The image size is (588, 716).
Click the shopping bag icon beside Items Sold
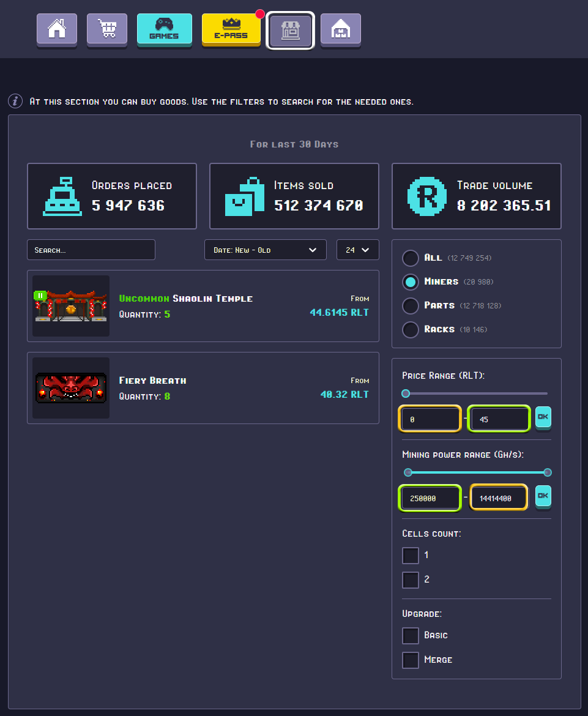[244, 196]
